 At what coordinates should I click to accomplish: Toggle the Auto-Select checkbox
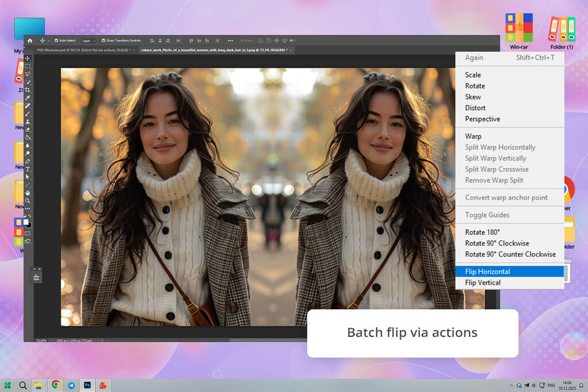[x=56, y=41]
